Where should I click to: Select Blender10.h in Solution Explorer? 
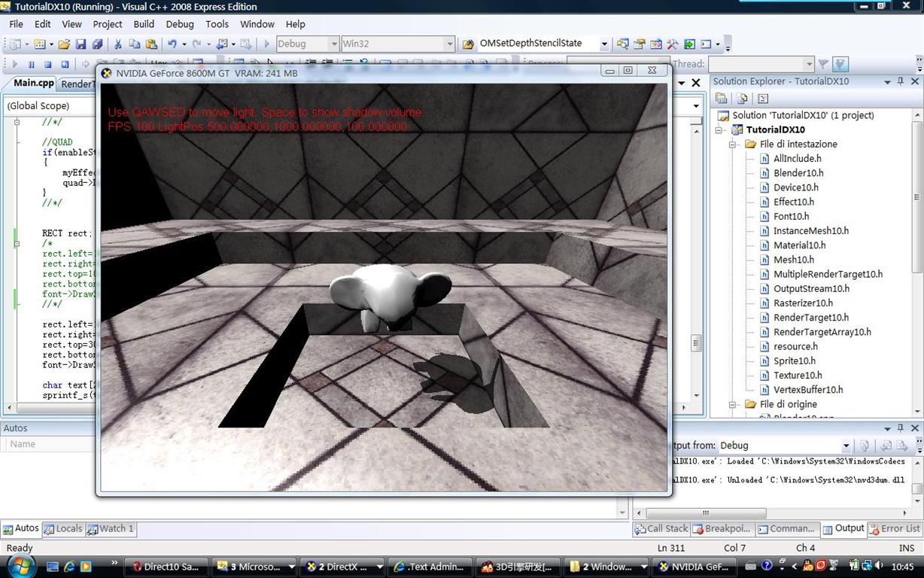(798, 173)
